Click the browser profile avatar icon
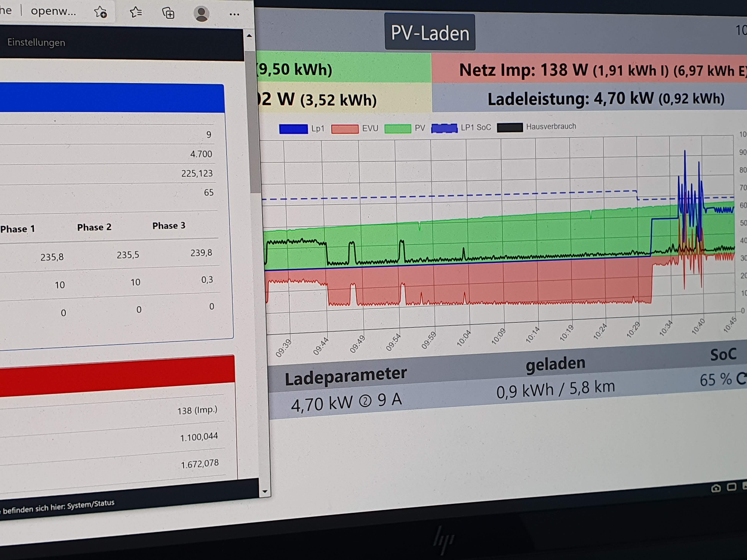The image size is (747, 560). pyautogui.click(x=201, y=14)
